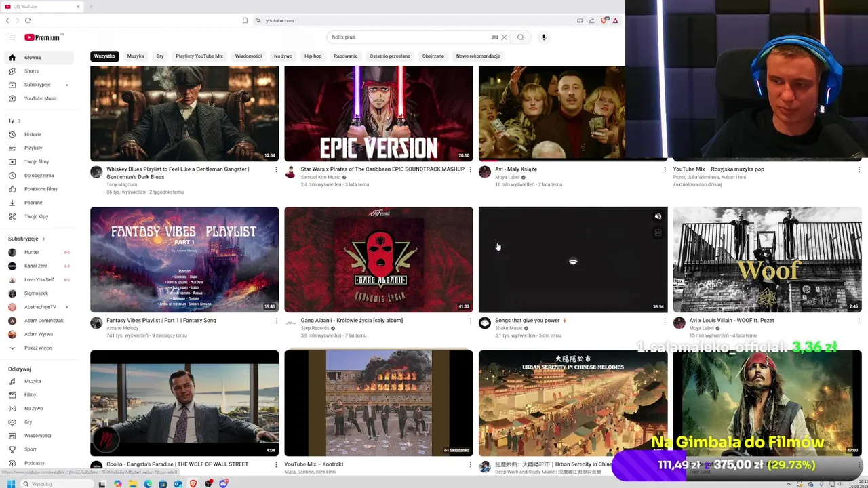The width and height of the screenshot is (868, 488).
Task: Select the Na żywo filter chip
Action: click(x=283, y=56)
